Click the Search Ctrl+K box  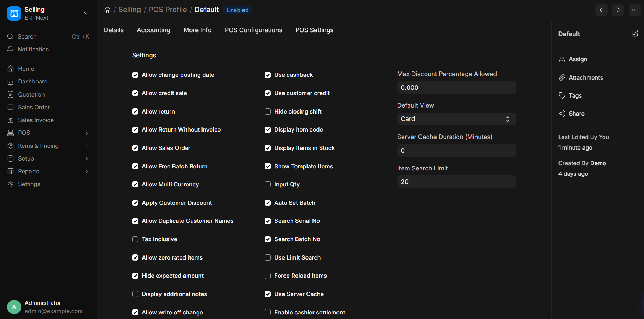coord(48,36)
